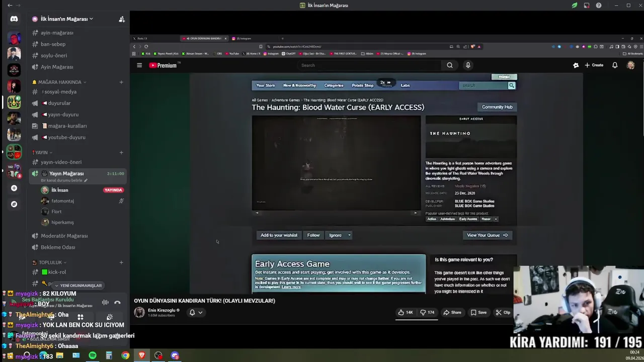Screen dimensions: 644x362
Task: Join Moderatör Mağarası voice channel
Action: 64,236
